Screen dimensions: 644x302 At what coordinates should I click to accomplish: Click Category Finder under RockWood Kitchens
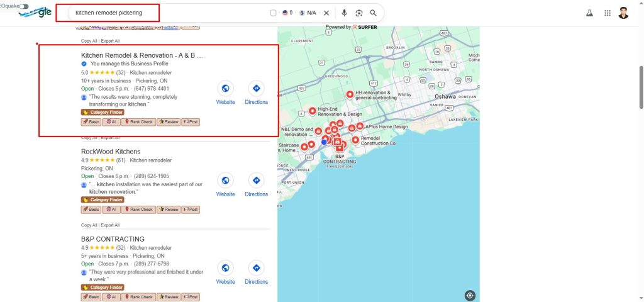[x=103, y=199]
